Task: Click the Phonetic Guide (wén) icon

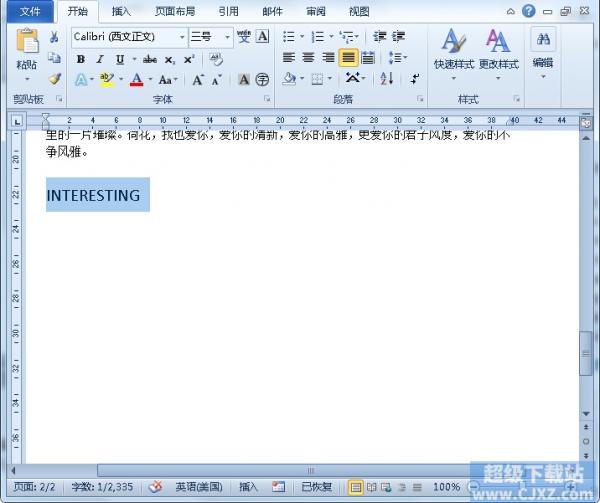Action: 244,37
